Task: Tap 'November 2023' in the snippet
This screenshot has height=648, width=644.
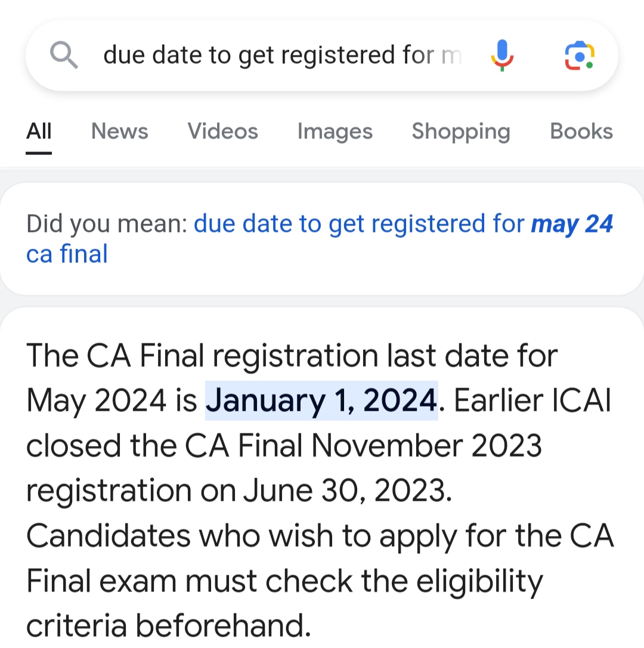Action: pos(426,445)
